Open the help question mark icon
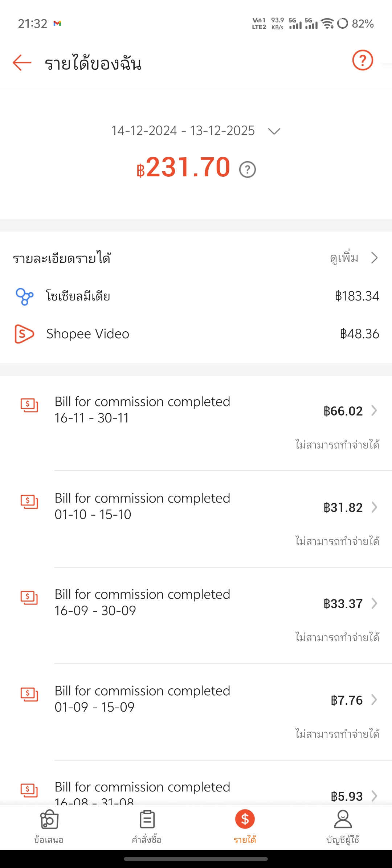 [363, 60]
